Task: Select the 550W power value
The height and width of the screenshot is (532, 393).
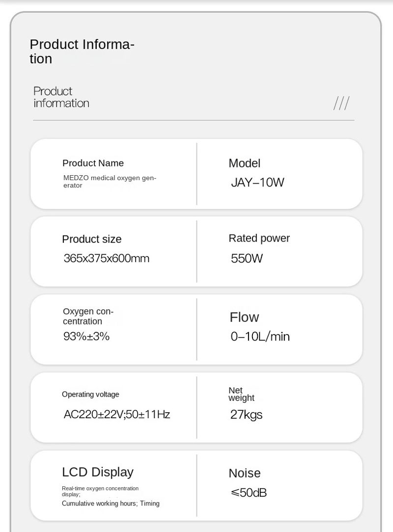Action: 247,258
